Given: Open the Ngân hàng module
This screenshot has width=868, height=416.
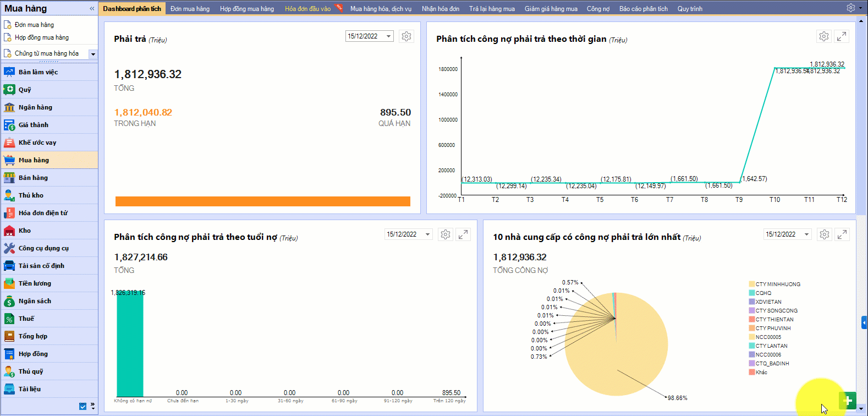Looking at the screenshot, I should tap(35, 107).
